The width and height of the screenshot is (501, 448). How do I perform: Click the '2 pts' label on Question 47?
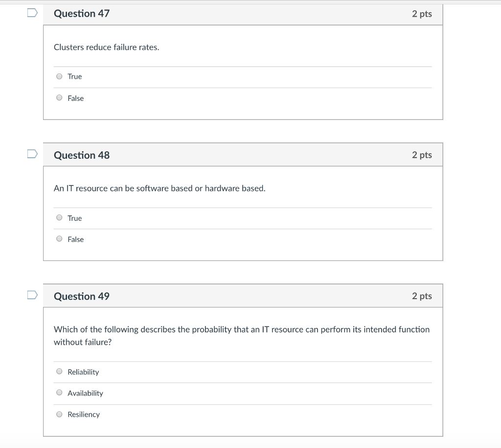coord(422,14)
